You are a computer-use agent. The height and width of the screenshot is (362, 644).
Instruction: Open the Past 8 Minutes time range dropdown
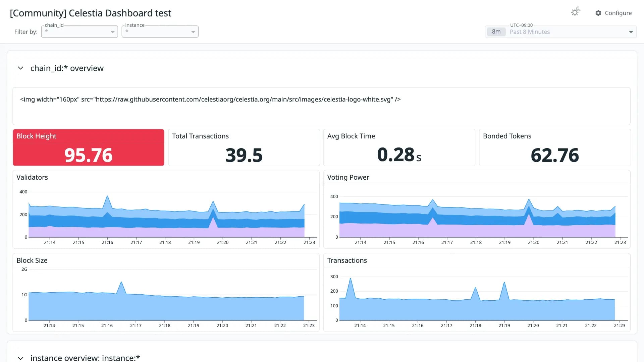click(x=561, y=32)
